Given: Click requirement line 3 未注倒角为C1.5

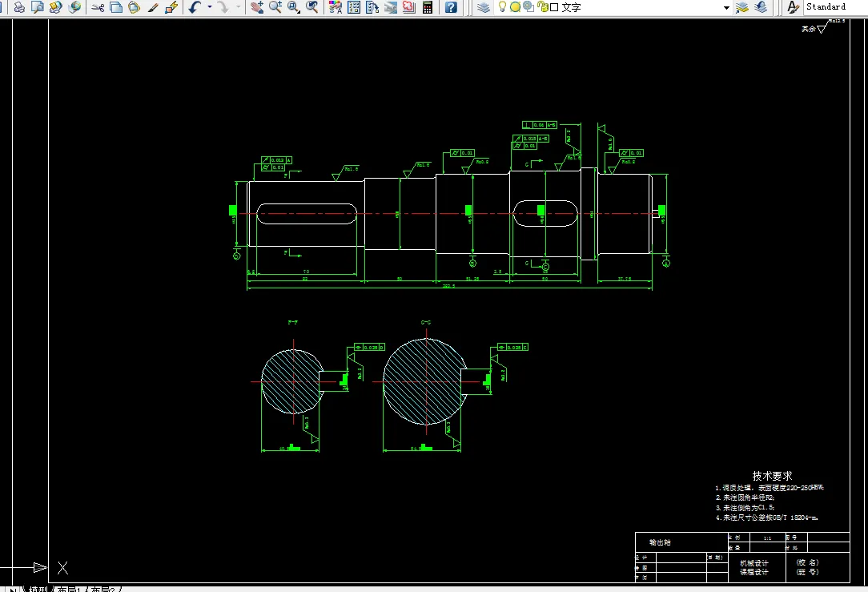Looking at the screenshot, I should click(745, 507).
